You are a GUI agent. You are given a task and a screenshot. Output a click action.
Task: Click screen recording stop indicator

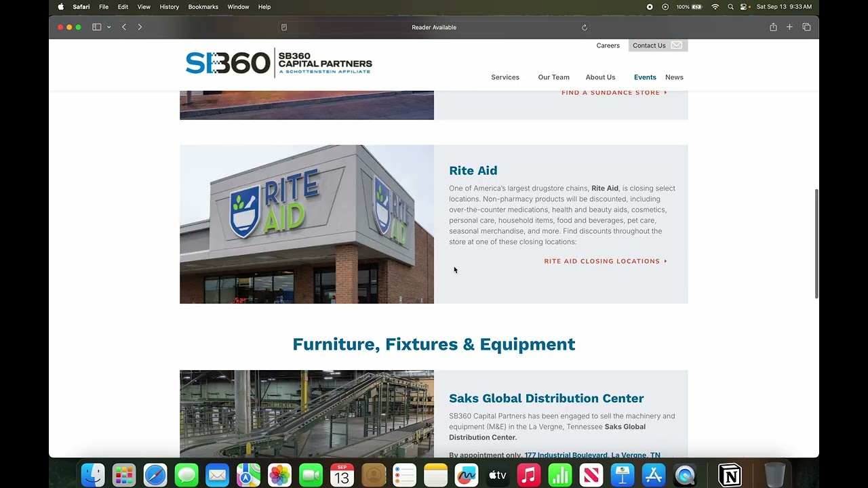650,7
